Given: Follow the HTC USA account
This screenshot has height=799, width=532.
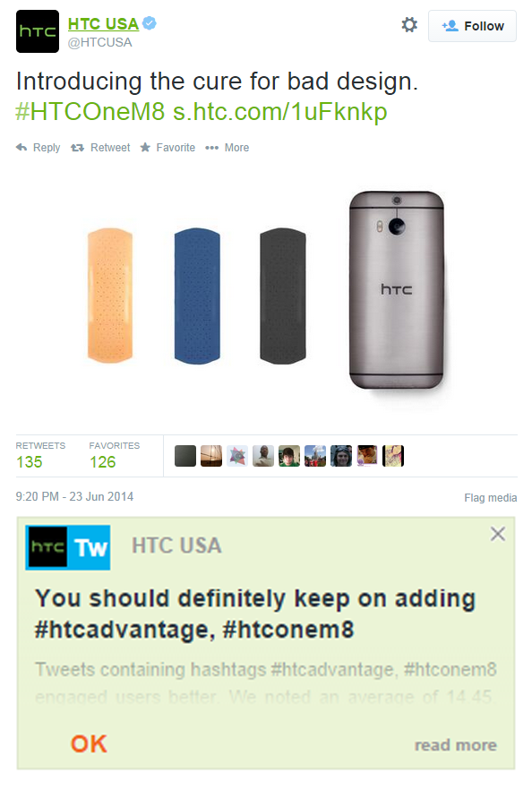Looking at the screenshot, I should (472, 26).
